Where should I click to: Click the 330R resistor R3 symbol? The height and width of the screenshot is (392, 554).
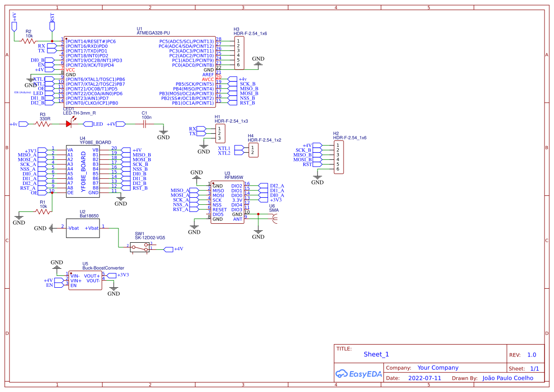(42, 124)
